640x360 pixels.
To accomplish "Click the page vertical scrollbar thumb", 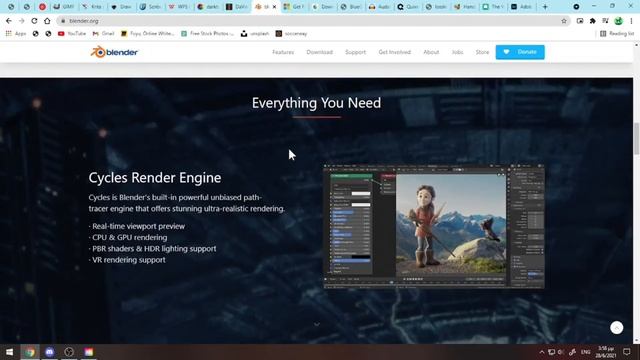I will [636, 139].
